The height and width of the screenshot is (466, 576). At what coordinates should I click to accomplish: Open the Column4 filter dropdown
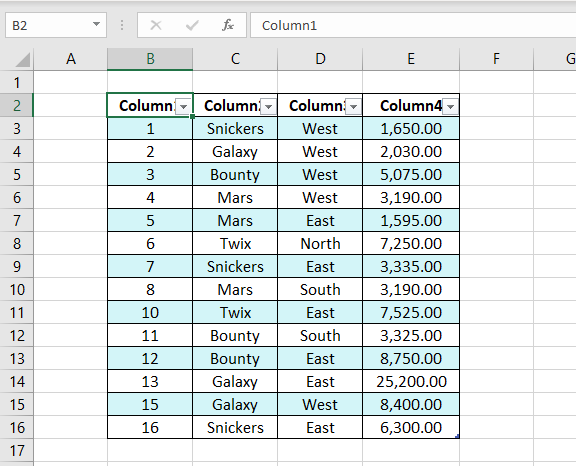click(x=450, y=107)
